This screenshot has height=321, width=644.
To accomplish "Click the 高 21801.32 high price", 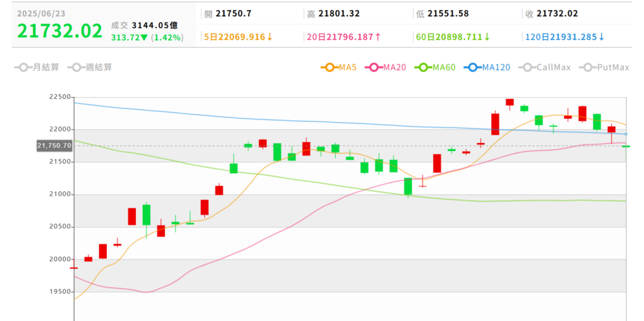I will (x=333, y=14).
